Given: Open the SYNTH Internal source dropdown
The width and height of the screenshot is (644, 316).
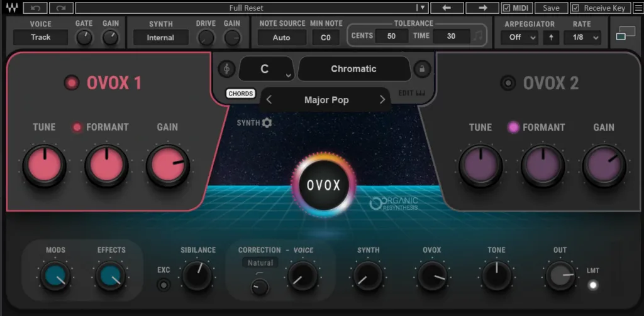Looking at the screenshot, I should click(x=160, y=38).
